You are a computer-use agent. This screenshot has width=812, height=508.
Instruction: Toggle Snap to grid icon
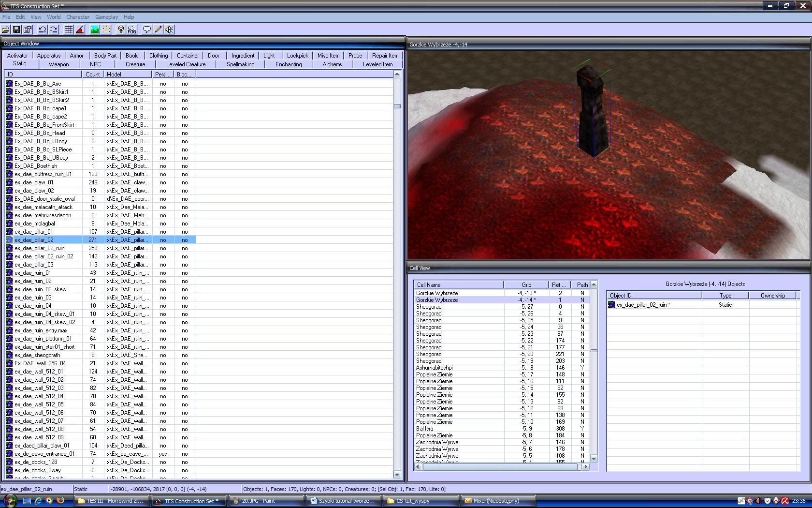point(69,30)
